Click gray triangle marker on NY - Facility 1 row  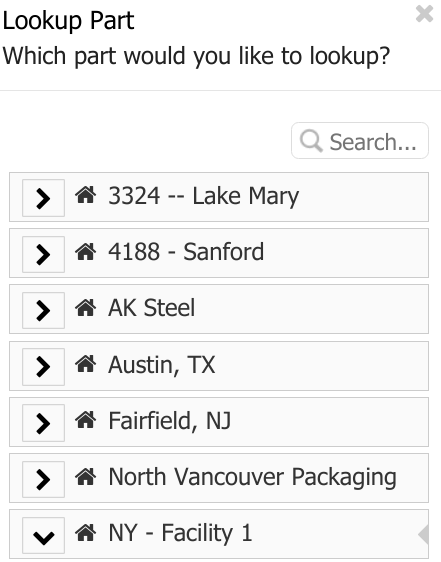tap(423, 535)
